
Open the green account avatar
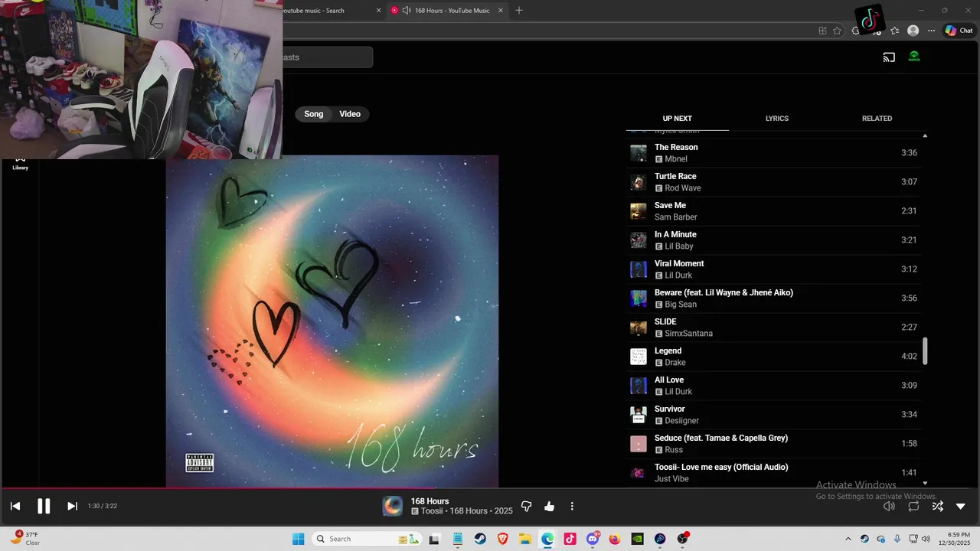[914, 57]
